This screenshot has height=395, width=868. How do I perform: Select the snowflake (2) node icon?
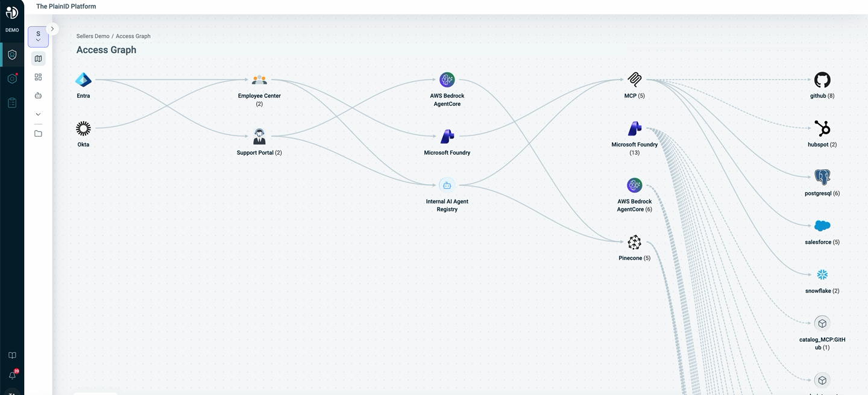coord(822,275)
